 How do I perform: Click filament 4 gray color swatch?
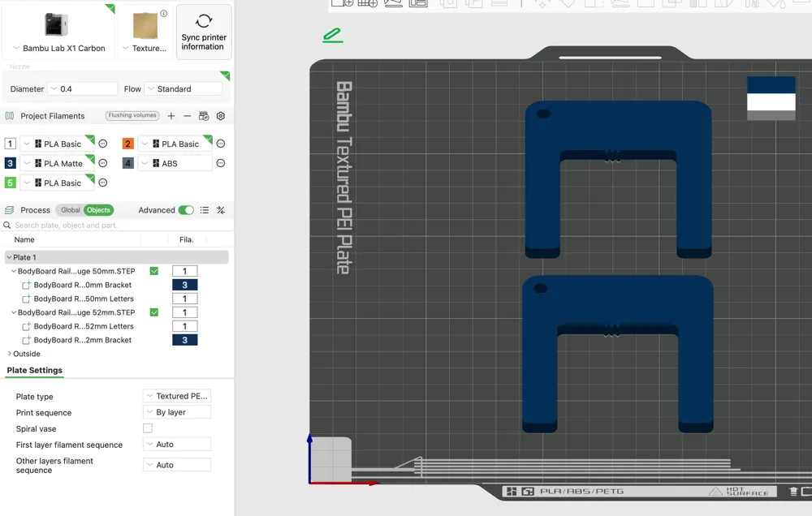(x=128, y=164)
